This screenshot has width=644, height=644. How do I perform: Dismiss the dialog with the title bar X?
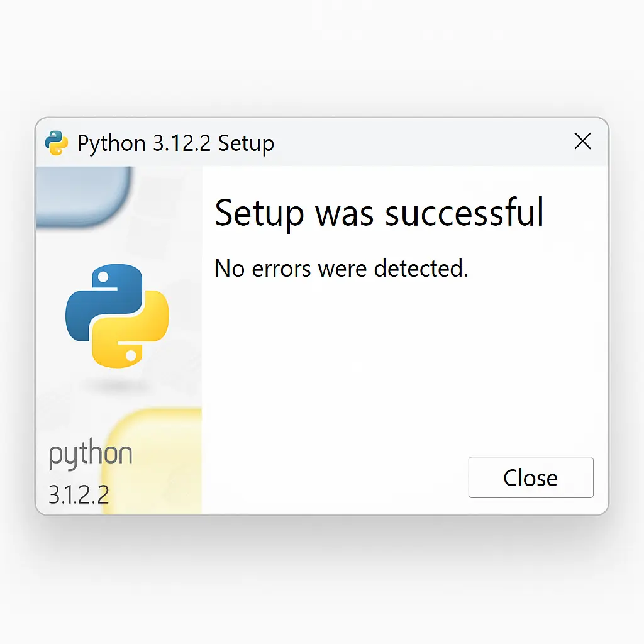583,142
